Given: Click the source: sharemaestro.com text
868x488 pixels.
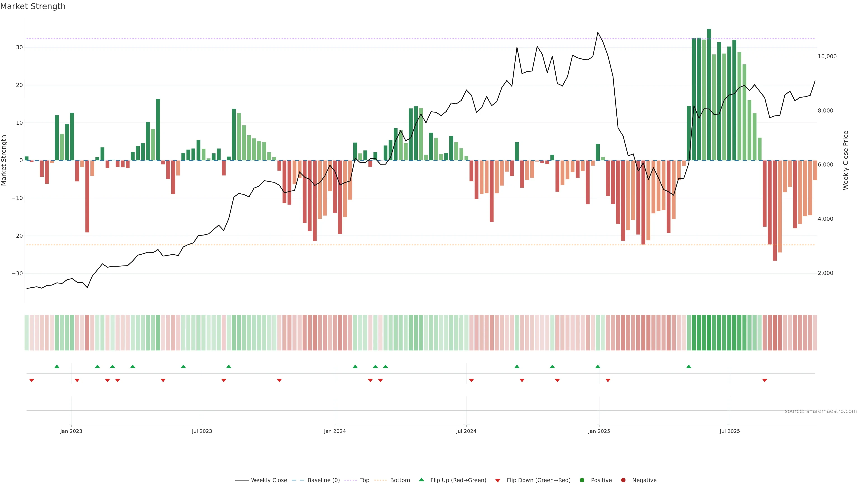Looking at the screenshot, I should (821, 411).
